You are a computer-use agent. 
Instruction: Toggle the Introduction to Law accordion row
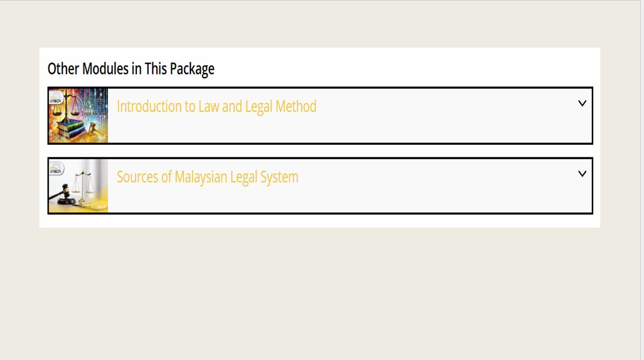pos(320,116)
